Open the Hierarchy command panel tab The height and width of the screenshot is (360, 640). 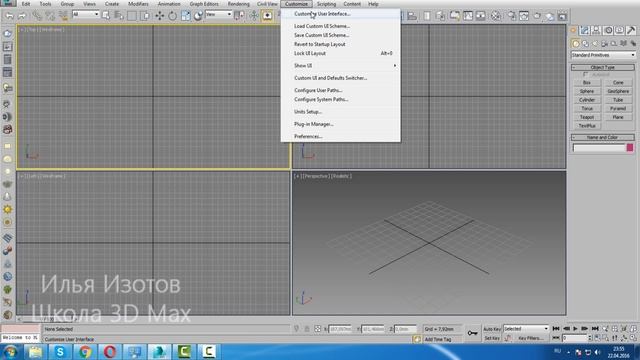click(596, 30)
